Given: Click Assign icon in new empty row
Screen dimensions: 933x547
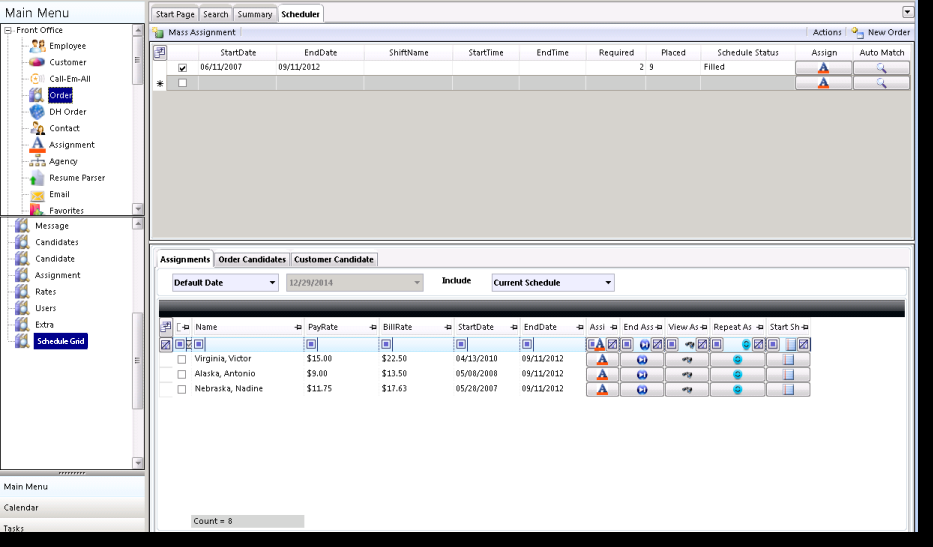Looking at the screenshot, I should point(824,83).
